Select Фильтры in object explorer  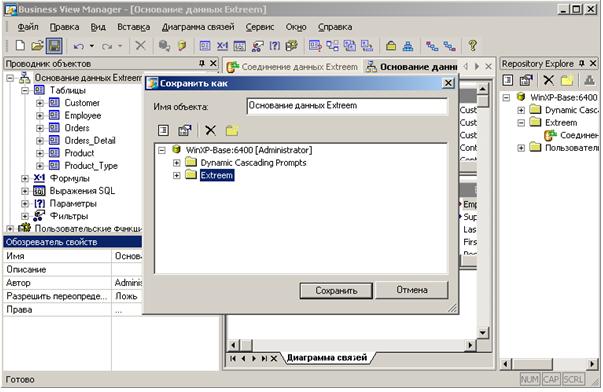click(x=69, y=216)
